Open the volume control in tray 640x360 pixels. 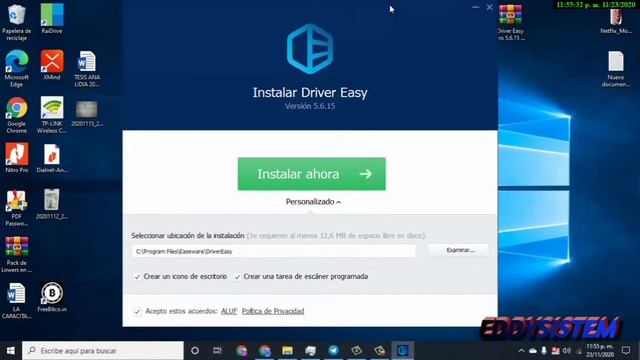567,351
